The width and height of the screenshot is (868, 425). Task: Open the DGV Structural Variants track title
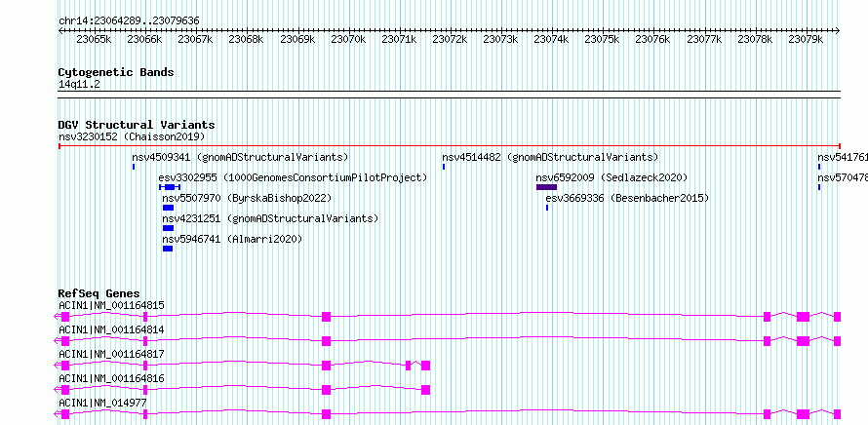point(137,125)
